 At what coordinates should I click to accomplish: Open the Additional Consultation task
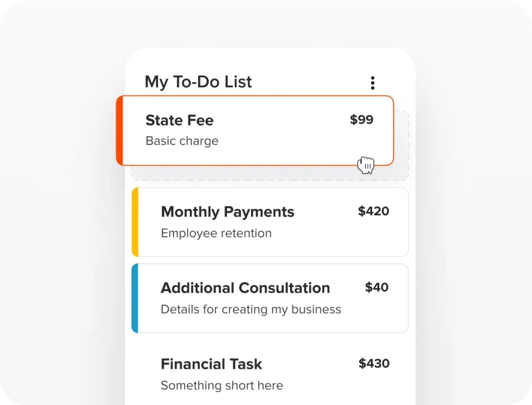[x=245, y=288]
